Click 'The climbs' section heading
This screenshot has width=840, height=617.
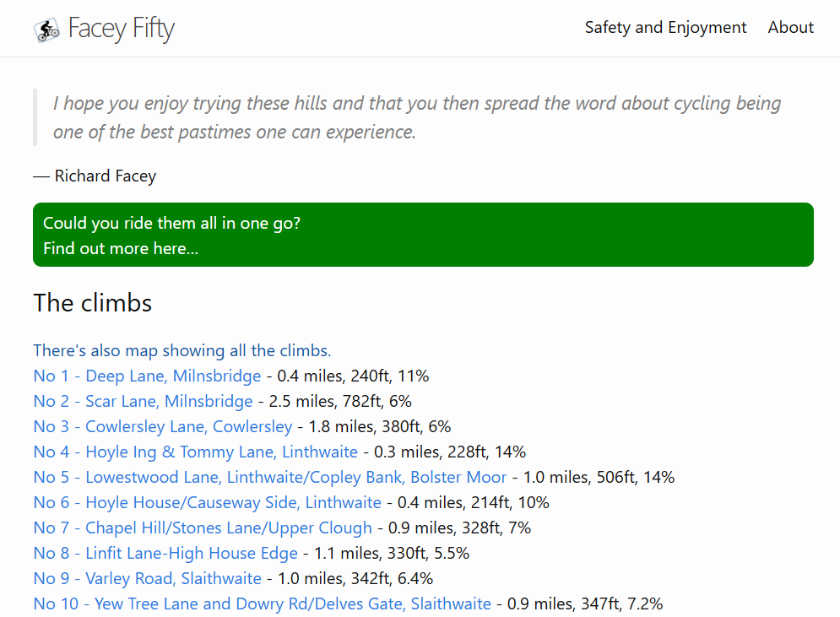pos(93,304)
